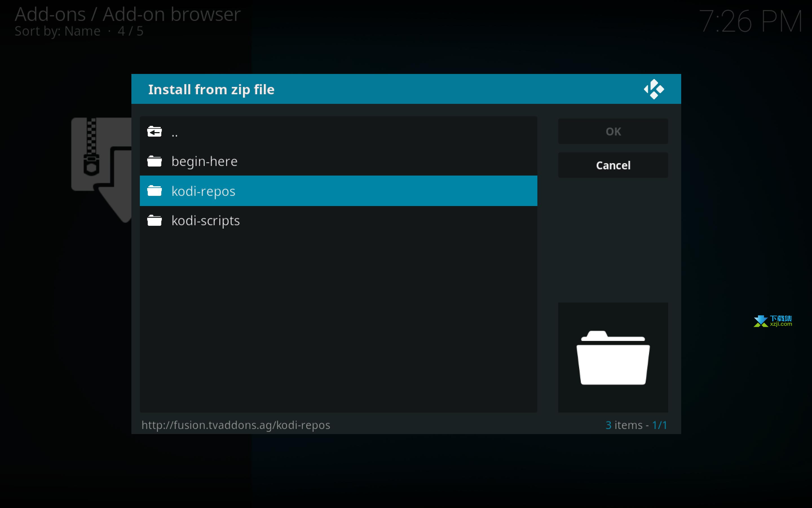Click the 'Install from zip file' title
The width and height of the screenshot is (812, 508).
(x=211, y=89)
